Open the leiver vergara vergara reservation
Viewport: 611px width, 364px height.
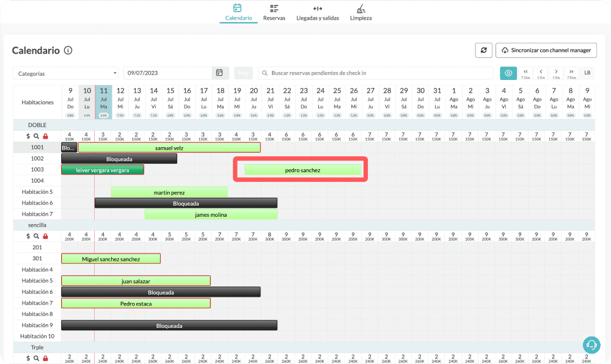point(103,170)
